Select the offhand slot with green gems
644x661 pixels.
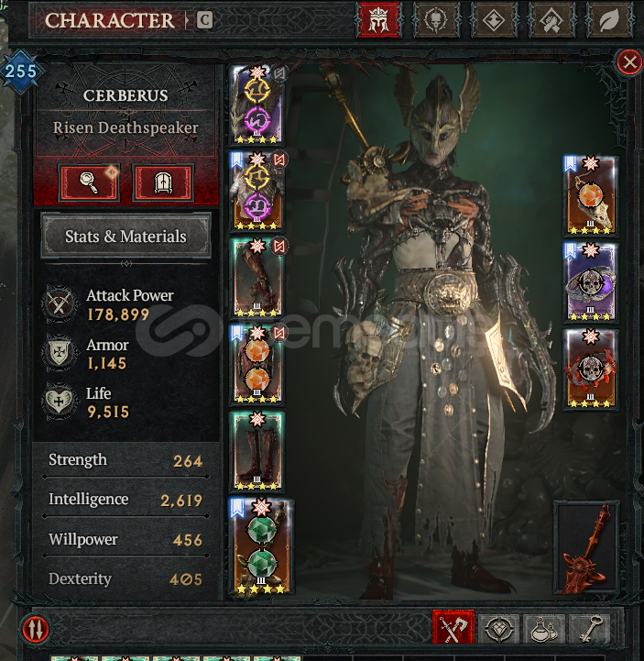click(261, 545)
